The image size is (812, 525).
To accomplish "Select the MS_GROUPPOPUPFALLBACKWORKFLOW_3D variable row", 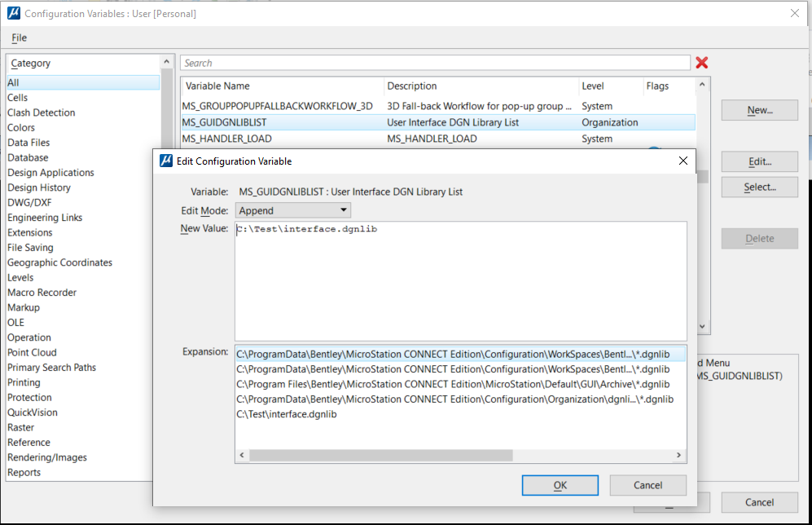I will 438,106.
